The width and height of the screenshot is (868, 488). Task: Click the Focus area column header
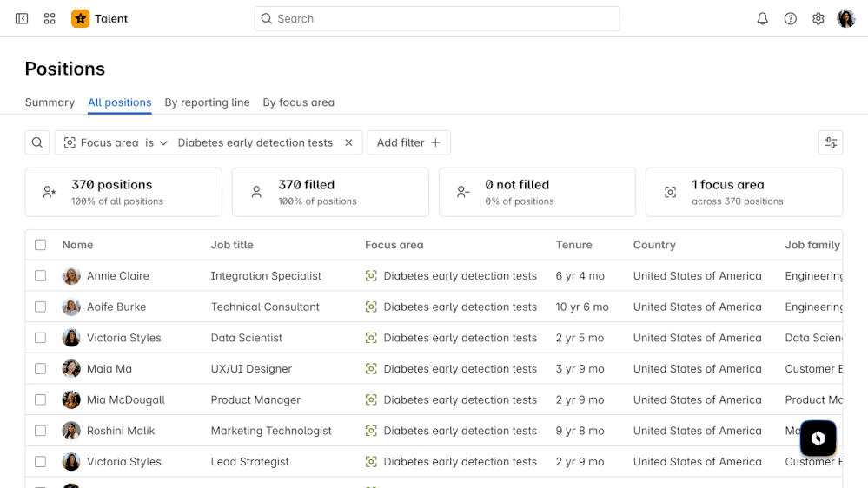(394, 245)
